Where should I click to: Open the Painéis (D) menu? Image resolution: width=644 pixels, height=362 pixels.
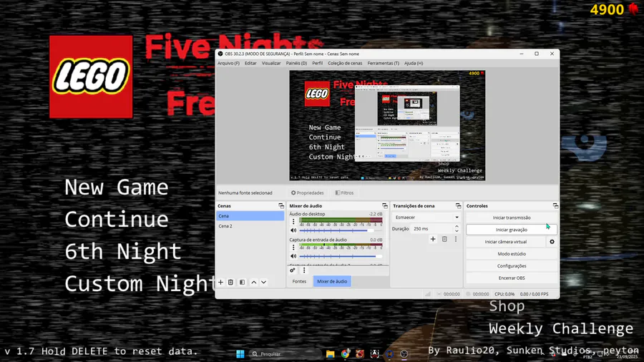coord(296,63)
